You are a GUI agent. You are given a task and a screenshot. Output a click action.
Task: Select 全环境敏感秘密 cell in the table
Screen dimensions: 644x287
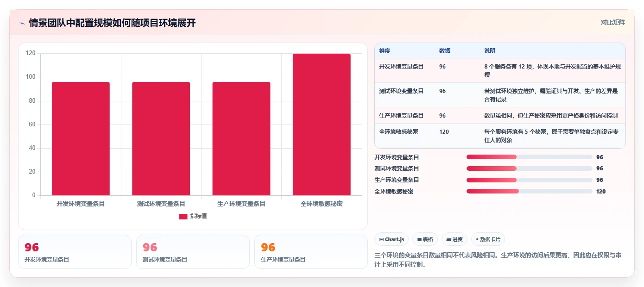(398, 132)
